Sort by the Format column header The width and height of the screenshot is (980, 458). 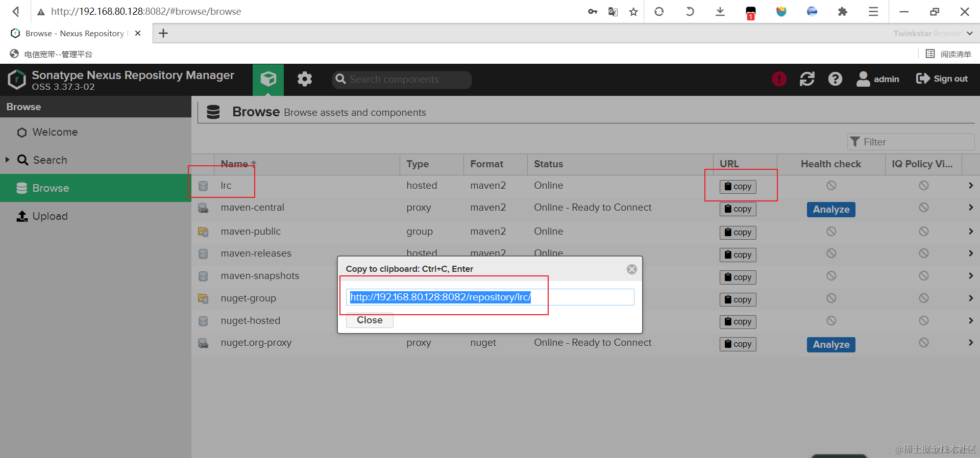click(495, 164)
